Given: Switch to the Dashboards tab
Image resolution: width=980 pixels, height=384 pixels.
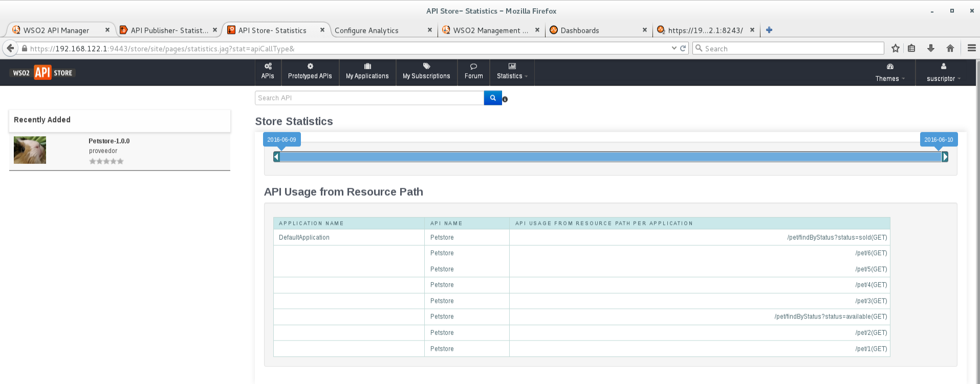Looking at the screenshot, I should pos(598,30).
